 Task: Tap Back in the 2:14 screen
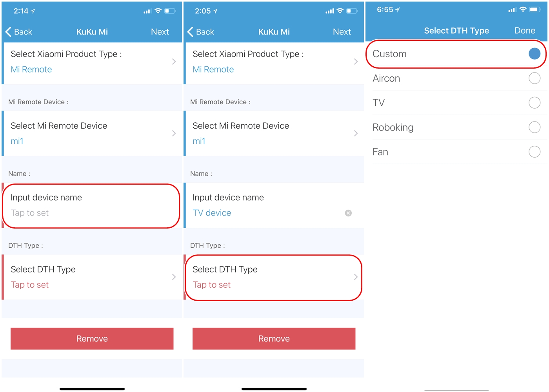click(19, 32)
